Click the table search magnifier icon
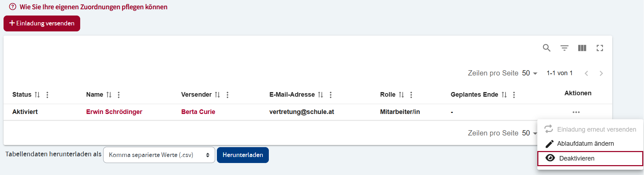 [546, 48]
